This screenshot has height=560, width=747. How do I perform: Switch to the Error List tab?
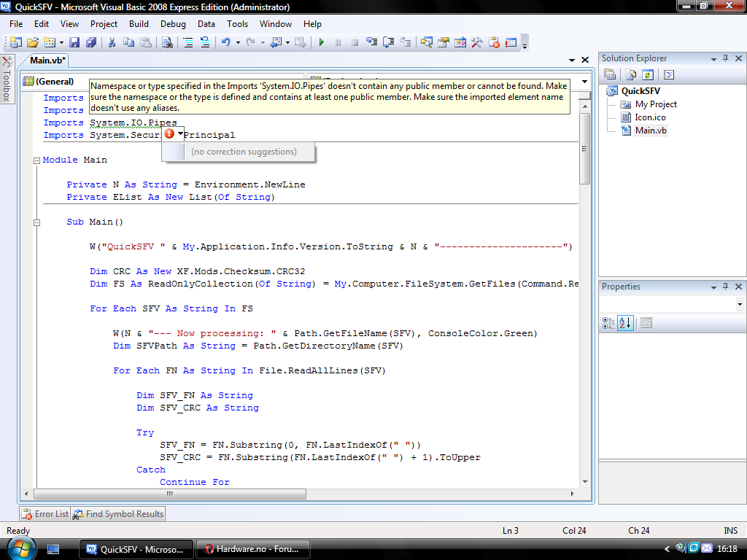45,514
